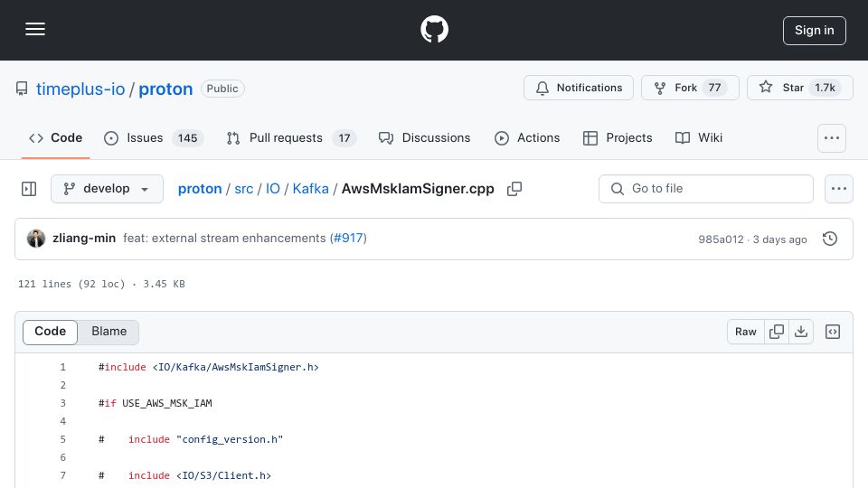Select line number 7

coord(62,475)
